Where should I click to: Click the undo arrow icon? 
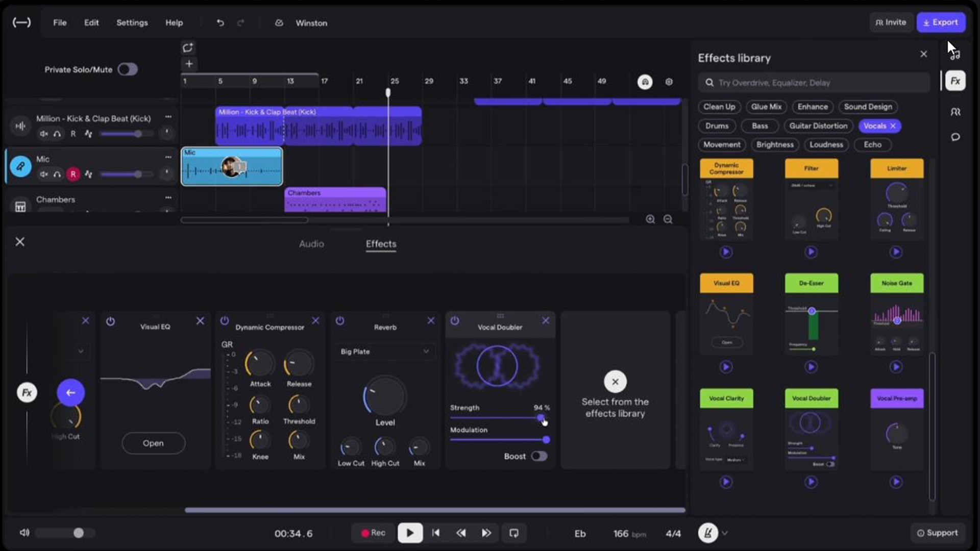click(220, 23)
